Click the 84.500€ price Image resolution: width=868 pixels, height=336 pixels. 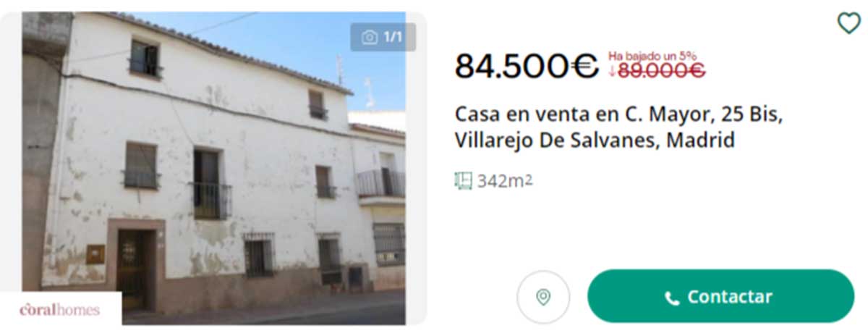pos(527,67)
